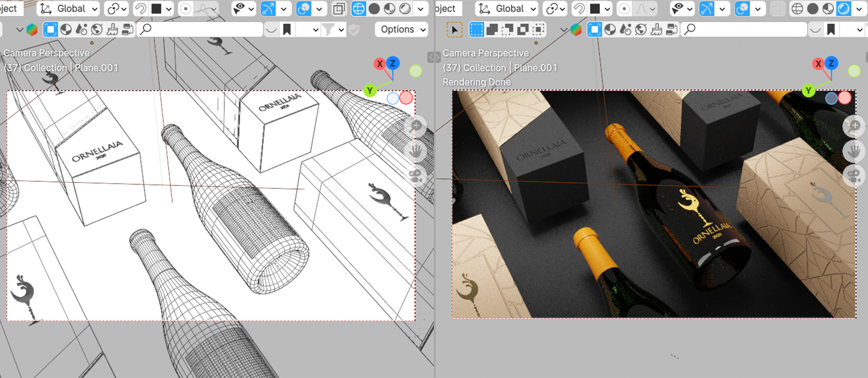The image size is (868, 378).
Task: Click the search field in the left viewport header
Action: [203, 30]
